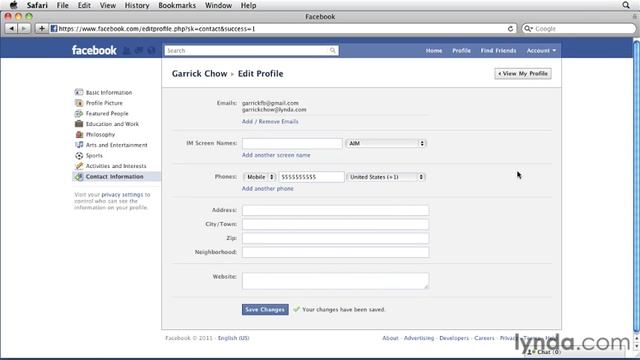The height and width of the screenshot is (360, 640).
Task: Click Facebook notifications globe icon
Action: (151, 50)
